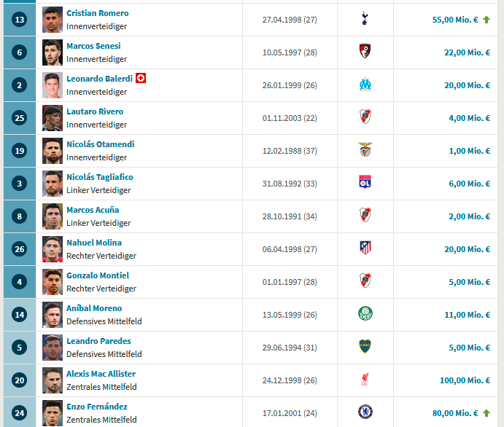The width and height of the screenshot is (504, 427).
Task: Click the green arrow beside Romero's market value
Action: coord(486,20)
